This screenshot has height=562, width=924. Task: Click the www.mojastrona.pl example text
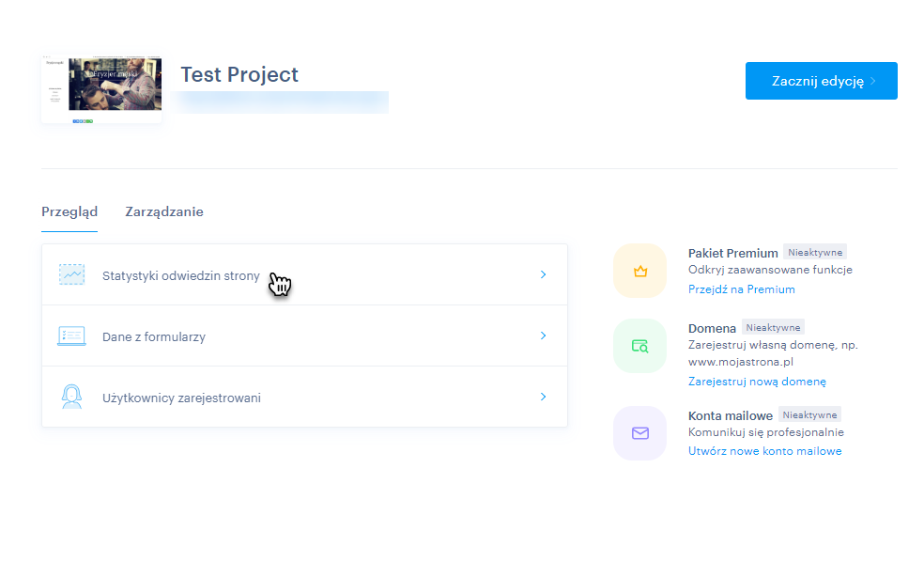tap(741, 362)
